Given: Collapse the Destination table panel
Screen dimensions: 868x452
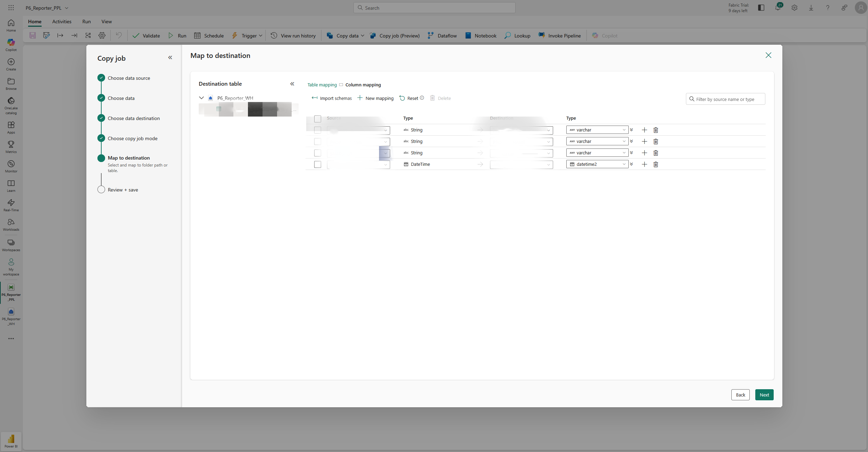Looking at the screenshot, I should [x=292, y=84].
